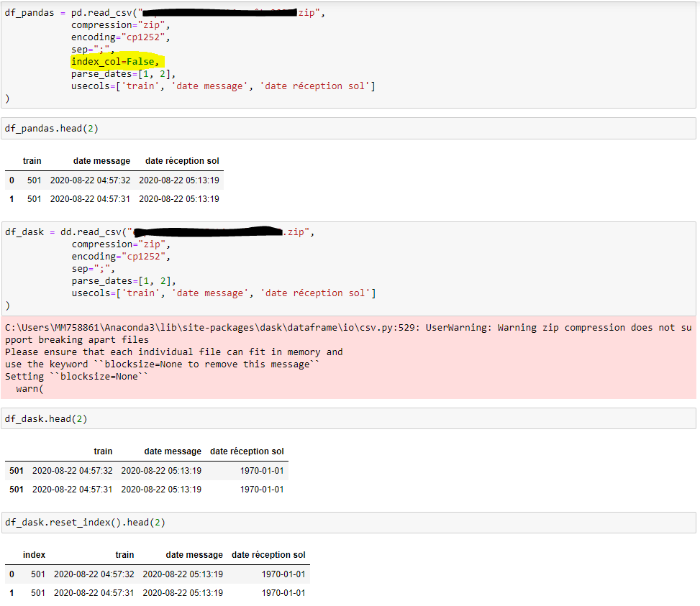
Task: Click the usecols line in dask read_csv cell
Action: click(223, 293)
